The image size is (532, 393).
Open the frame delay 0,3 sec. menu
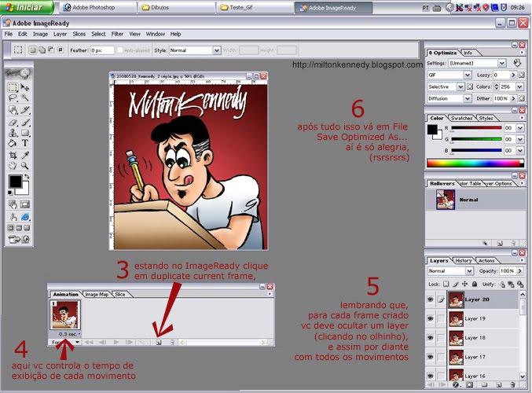pyautogui.click(x=69, y=334)
